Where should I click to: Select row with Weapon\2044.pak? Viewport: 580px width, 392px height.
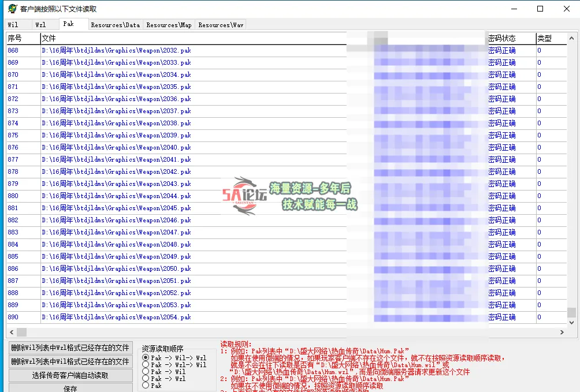287,196
